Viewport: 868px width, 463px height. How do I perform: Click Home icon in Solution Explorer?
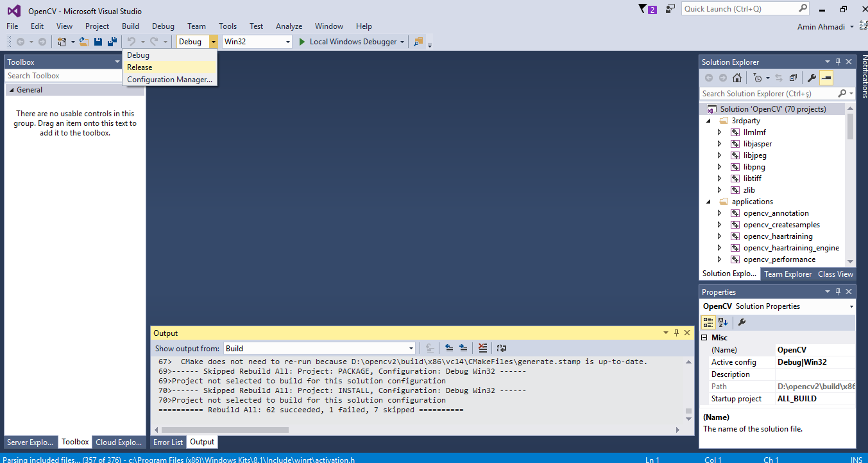click(737, 78)
